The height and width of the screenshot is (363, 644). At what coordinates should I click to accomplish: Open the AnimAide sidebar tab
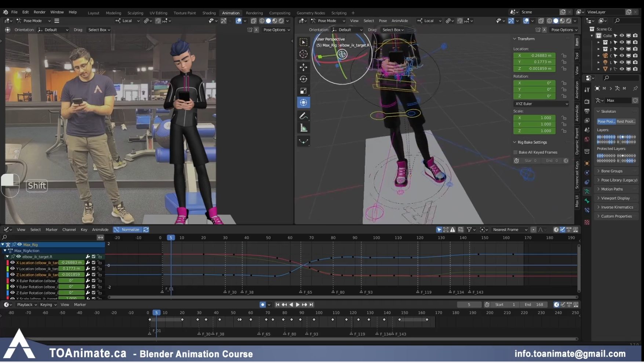[577, 113]
